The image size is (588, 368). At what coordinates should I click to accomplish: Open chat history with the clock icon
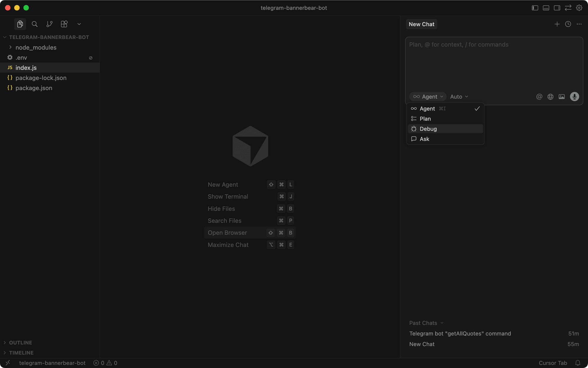pos(568,24)
